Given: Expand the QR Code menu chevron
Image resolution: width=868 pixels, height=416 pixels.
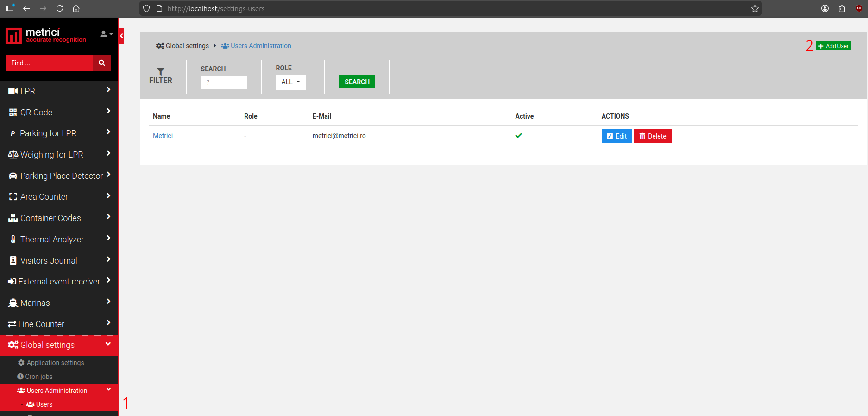Looking at the screenshot, I should (x=108, y=111).
